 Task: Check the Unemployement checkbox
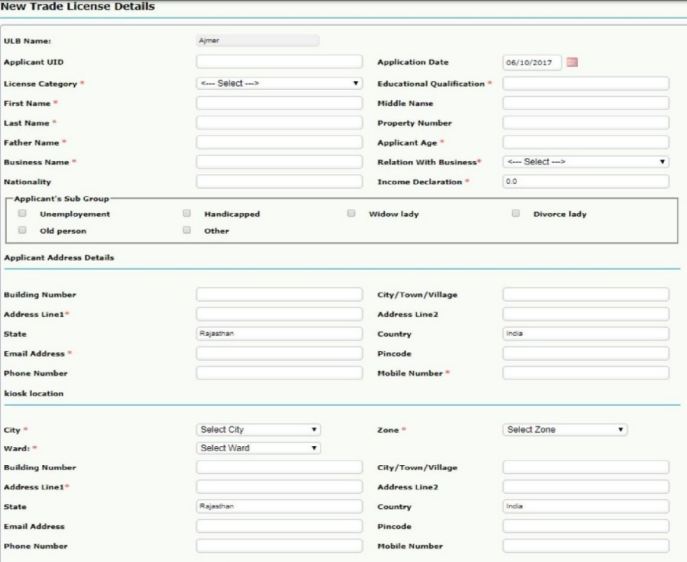tap(22, 214)
